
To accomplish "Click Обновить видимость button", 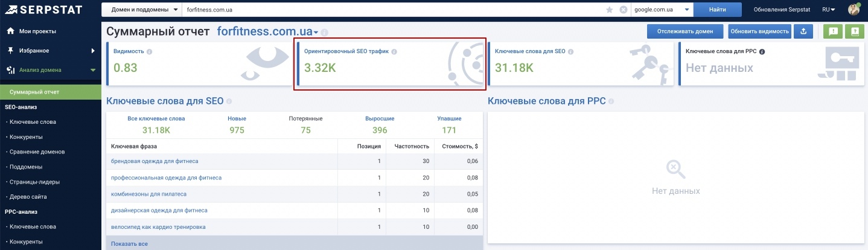I will point(759,31).
